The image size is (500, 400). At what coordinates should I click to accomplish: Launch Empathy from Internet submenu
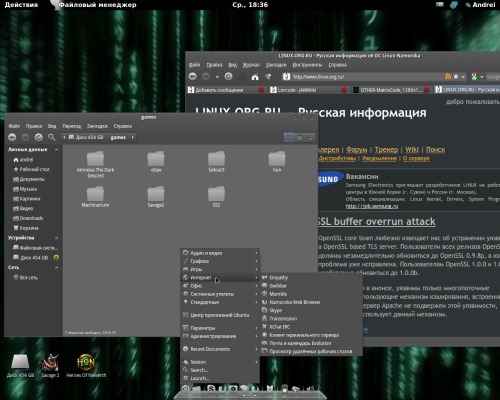(311, 277)
